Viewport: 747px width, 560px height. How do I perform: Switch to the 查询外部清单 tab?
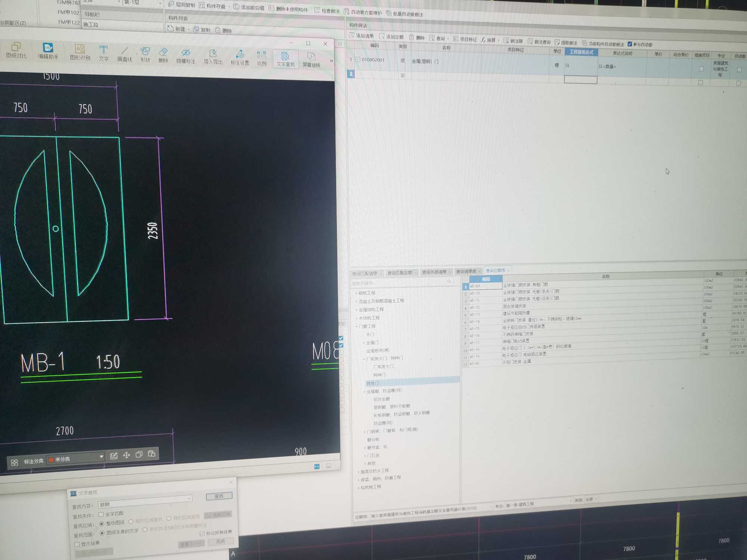(x=434, y=272)
